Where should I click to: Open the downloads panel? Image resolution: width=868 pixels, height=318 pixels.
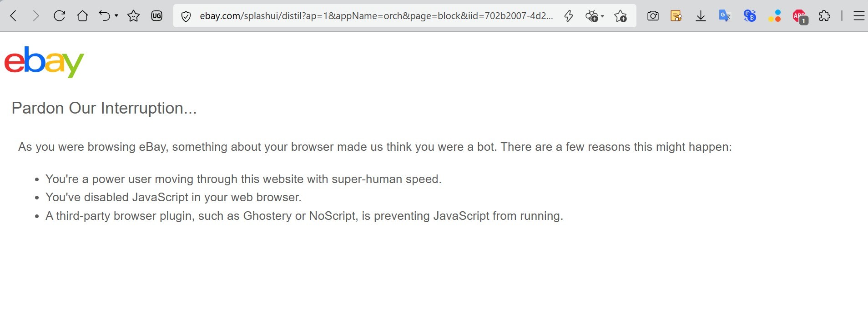pyautogui.click(x=701, y=16)
